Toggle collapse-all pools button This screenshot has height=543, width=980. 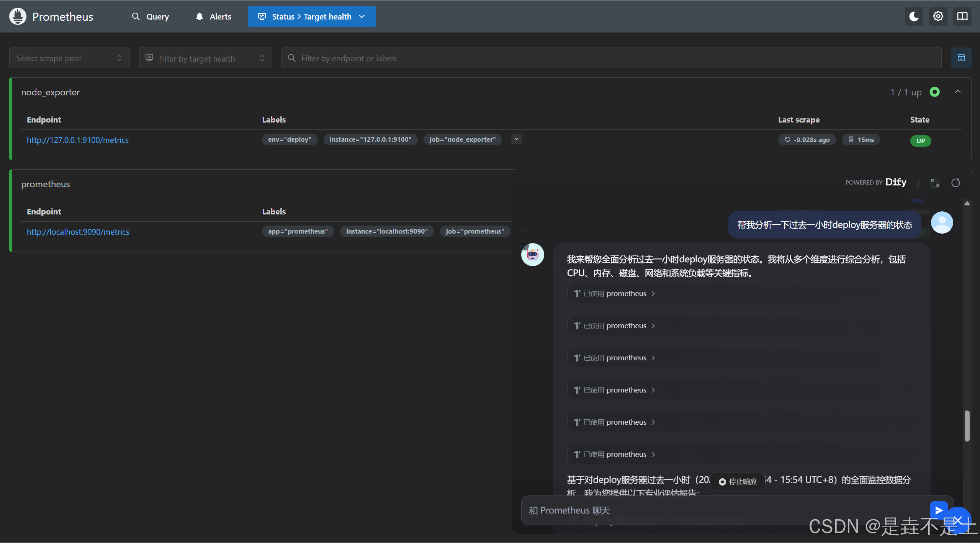pos(961,58)
